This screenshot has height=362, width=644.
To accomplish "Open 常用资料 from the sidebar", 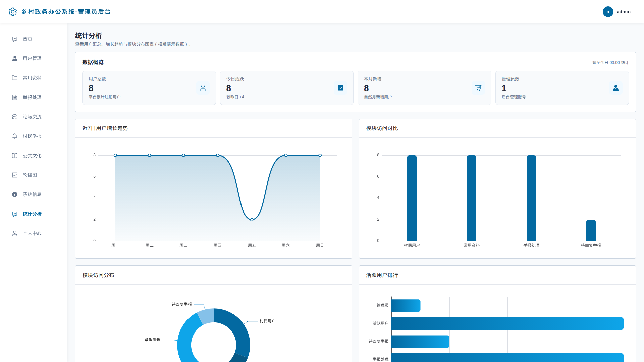I will pos(34,78).
